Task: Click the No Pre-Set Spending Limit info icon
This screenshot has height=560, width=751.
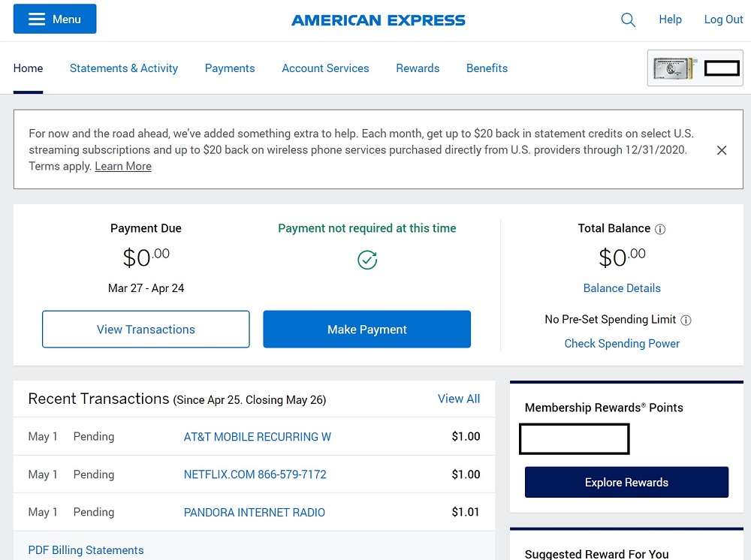Action: click(x=686, y=320)
